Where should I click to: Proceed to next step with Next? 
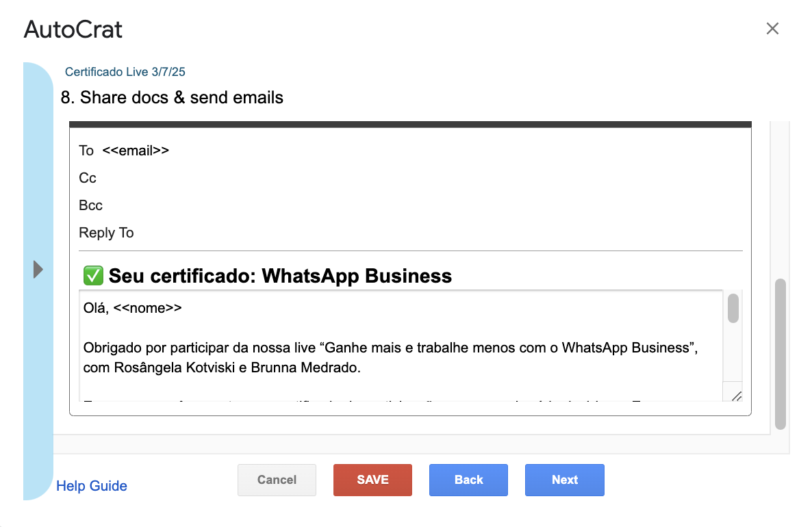pos(564,480)
